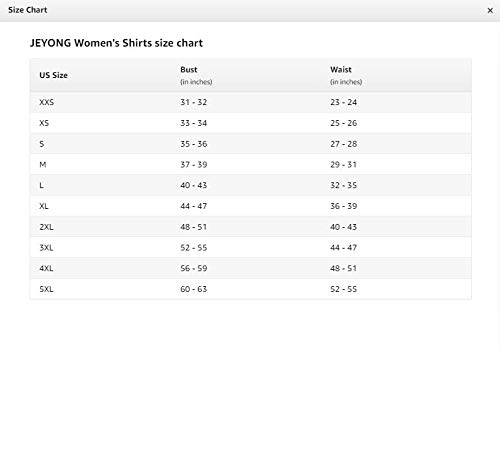Click the M size label
This screenshot has height=458, width=500.
pyautogui.click(x=43, y=165)
